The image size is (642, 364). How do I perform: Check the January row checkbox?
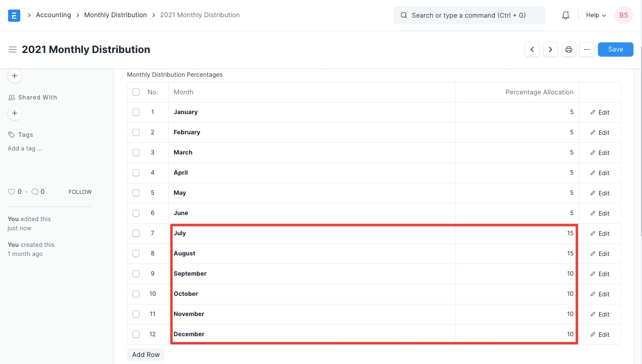point(136,112)
